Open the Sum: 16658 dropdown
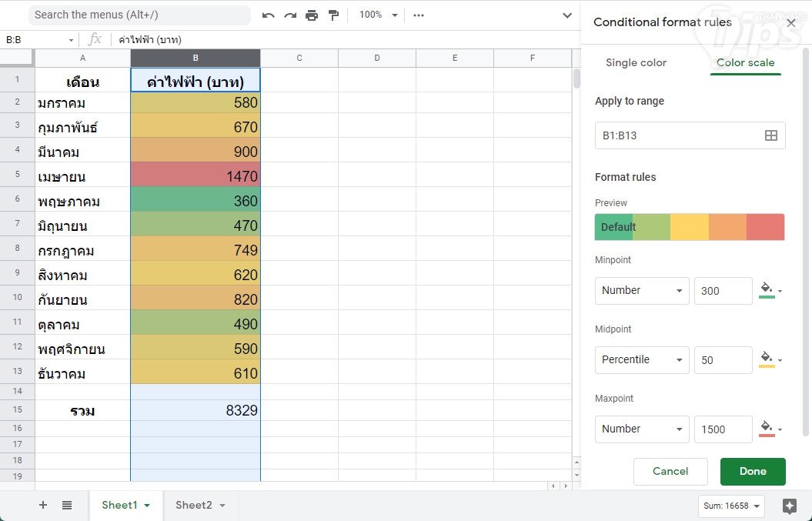812x521 pixels. (x=731, y=506)
